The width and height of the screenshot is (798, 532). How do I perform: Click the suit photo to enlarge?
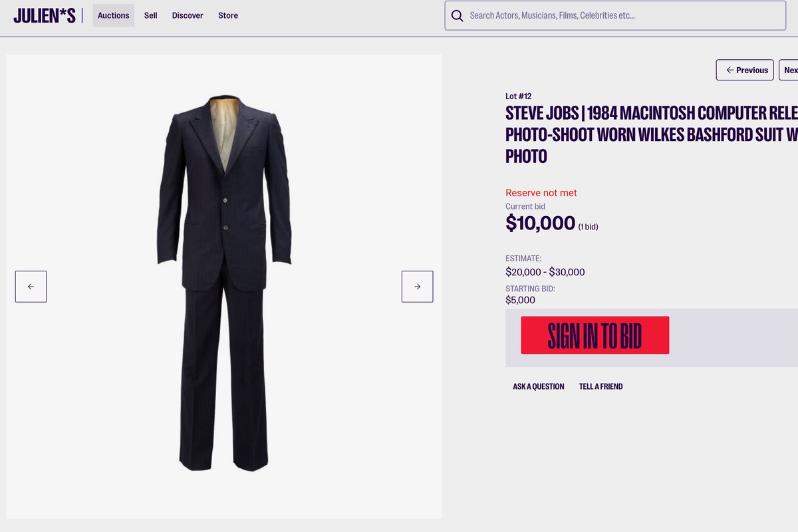[224, 283]
